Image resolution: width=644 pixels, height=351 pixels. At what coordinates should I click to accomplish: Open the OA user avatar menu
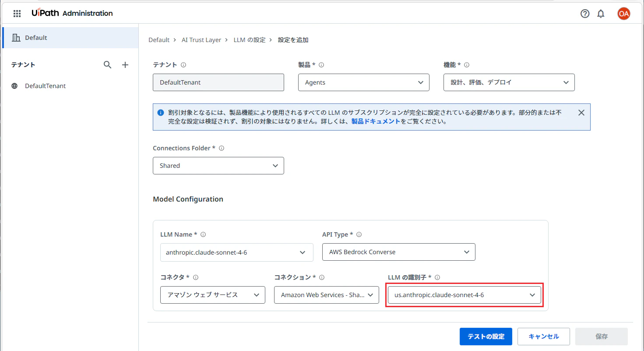(623, 14)
